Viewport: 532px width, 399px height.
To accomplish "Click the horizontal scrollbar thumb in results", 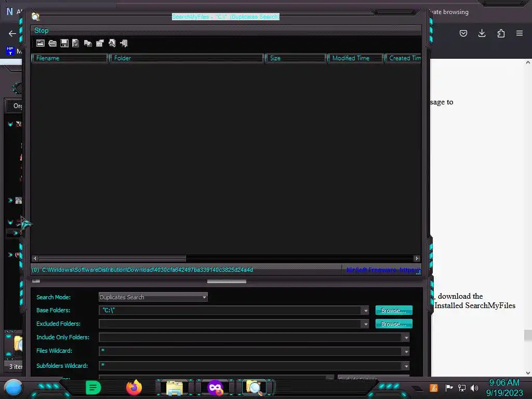I will click(x=112, y=259).
